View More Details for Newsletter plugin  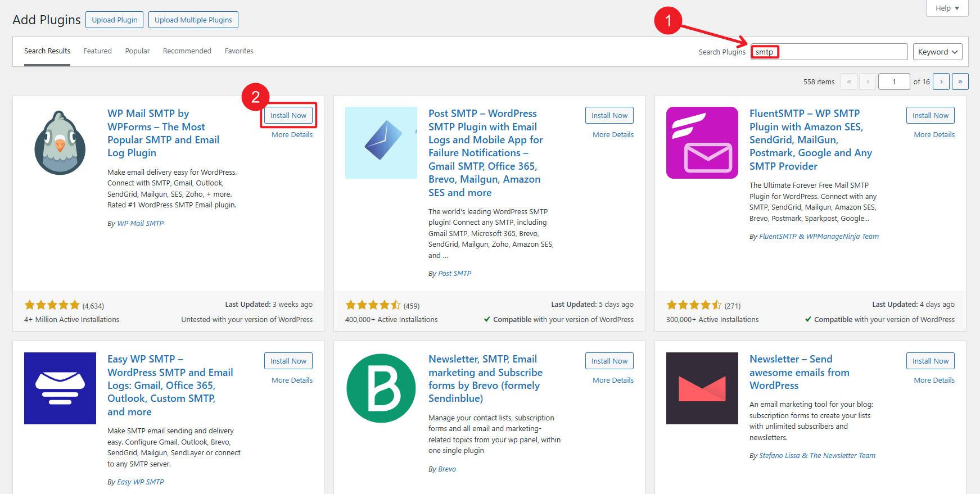[934, 380]
